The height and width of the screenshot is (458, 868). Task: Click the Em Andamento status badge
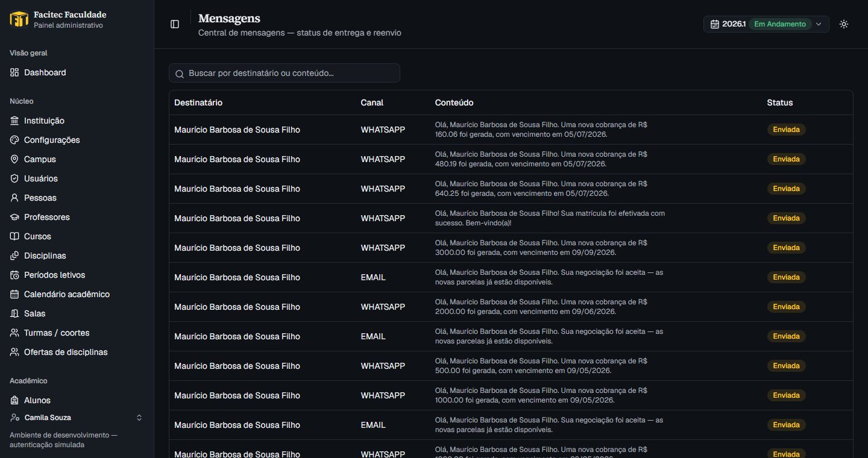[x=780, y=24]
